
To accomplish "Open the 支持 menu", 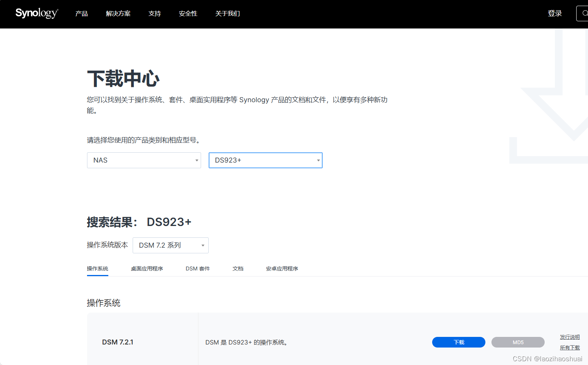I will click(154, 14).
